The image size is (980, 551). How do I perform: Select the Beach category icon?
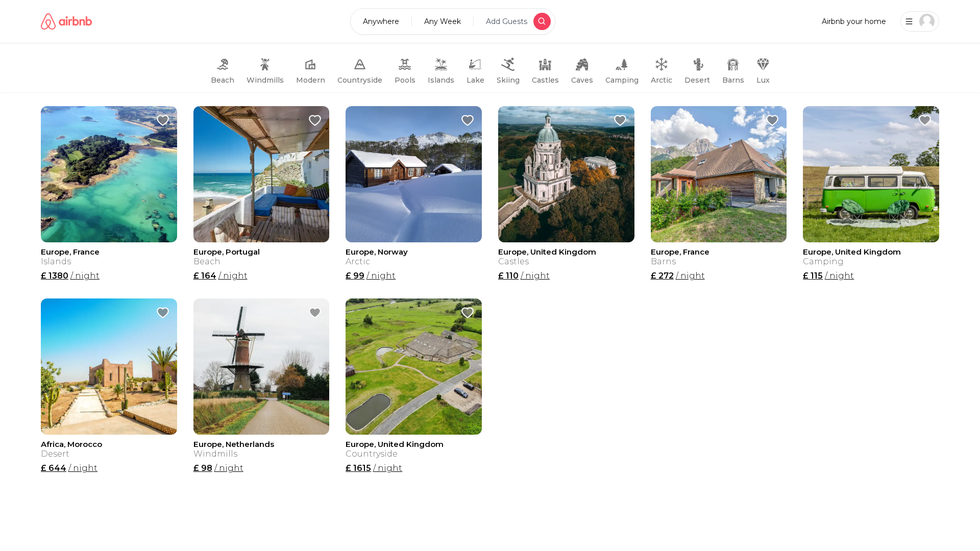[223, 65]
